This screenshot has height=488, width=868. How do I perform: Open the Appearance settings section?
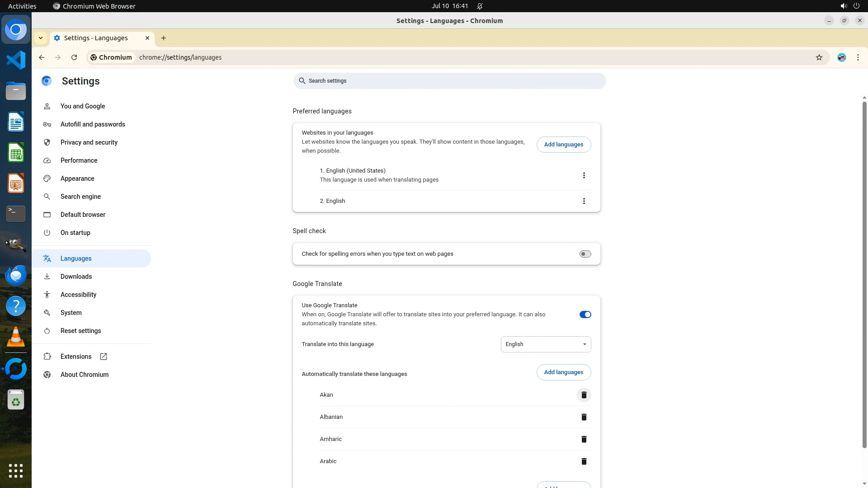tap(77, 178)
